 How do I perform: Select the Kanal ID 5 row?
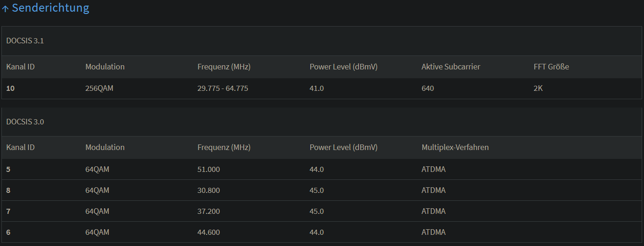[x=322, y=169]
